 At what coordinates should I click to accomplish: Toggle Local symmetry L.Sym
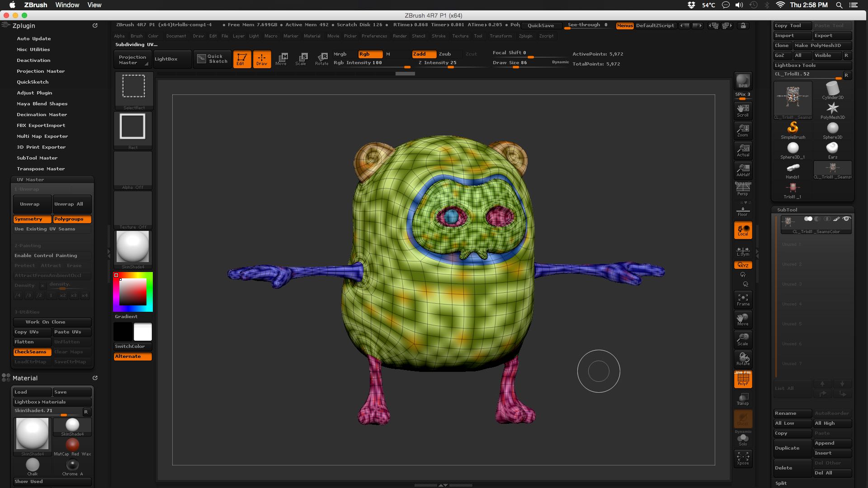[x=743, y=251]
